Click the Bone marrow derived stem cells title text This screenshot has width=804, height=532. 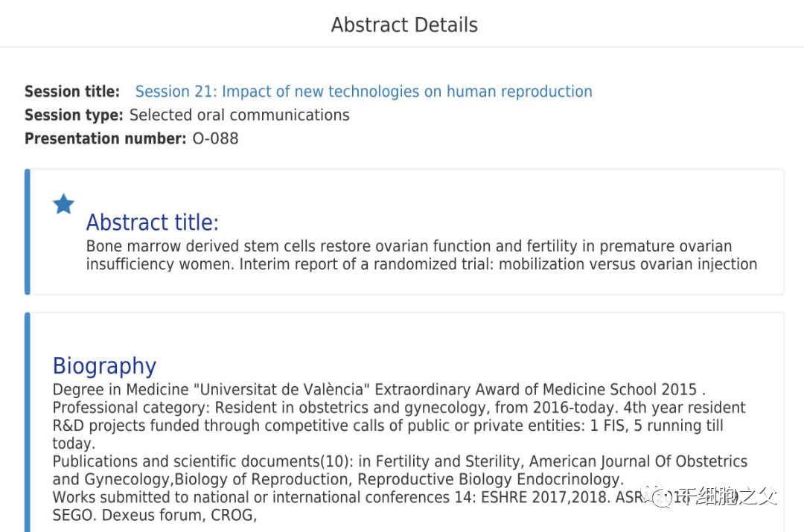point(421,254)
